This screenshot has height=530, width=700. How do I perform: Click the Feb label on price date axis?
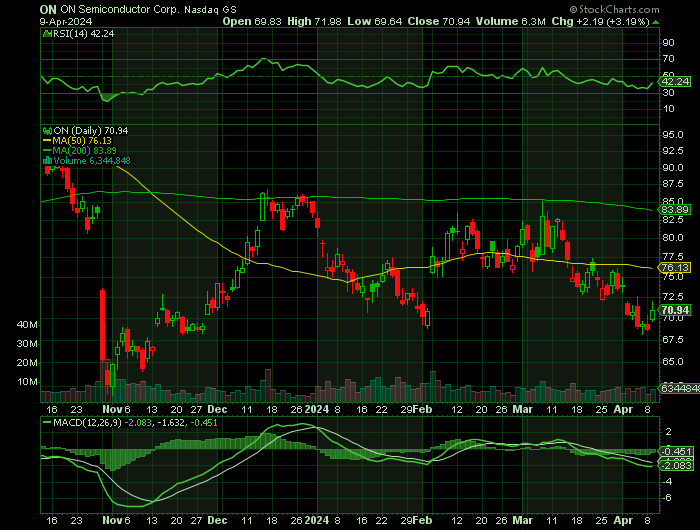(x=423, y=409)
